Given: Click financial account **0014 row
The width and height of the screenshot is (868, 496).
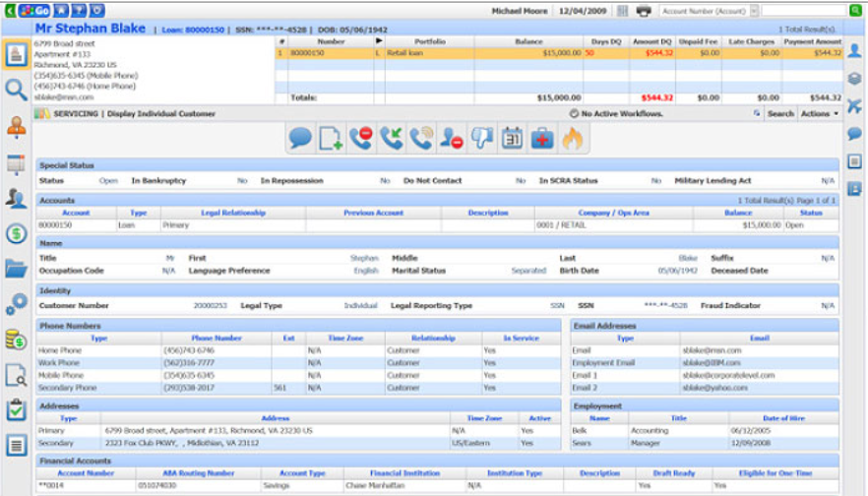Looking at the screenshot, I should tap(437, 485).
